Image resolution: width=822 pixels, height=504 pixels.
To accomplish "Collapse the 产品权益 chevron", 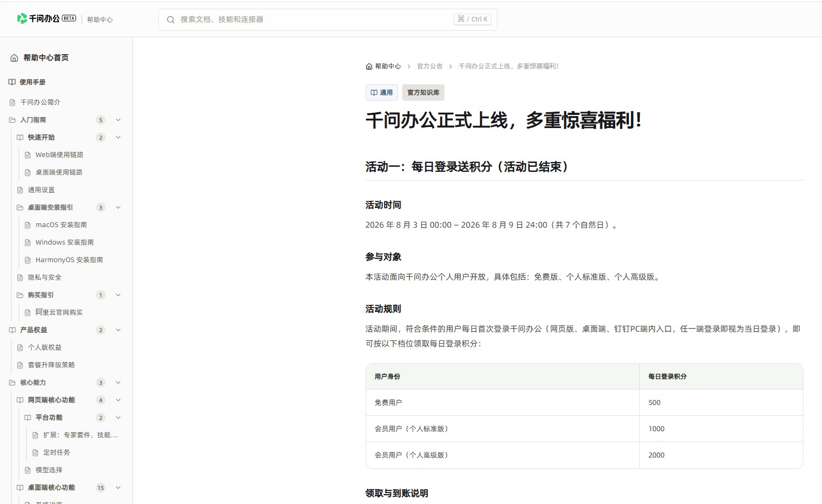I will (x=118, y=330).
